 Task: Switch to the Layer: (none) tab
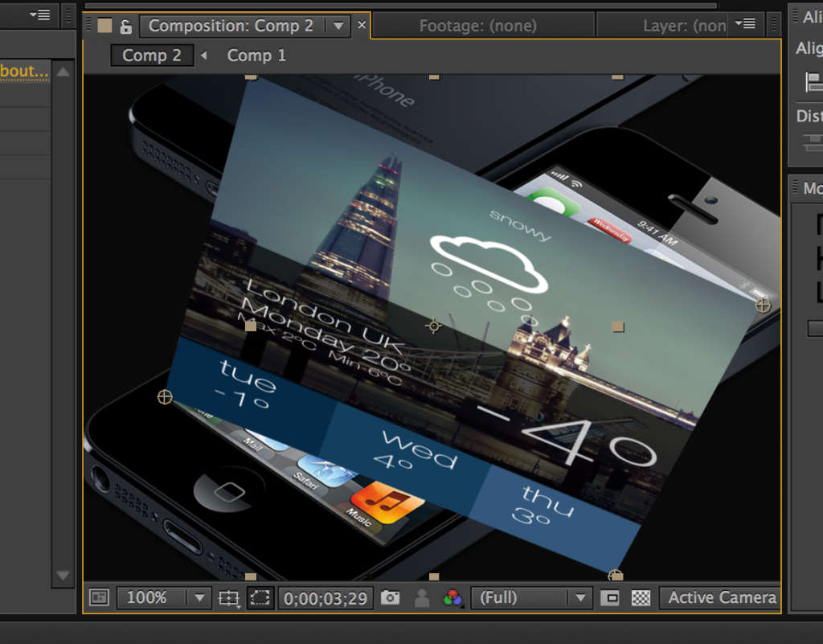click(x=683, y=26)
